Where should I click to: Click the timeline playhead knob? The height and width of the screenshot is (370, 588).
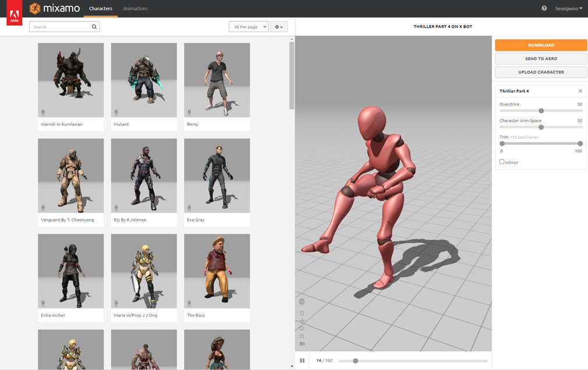[x=356, y=361]
